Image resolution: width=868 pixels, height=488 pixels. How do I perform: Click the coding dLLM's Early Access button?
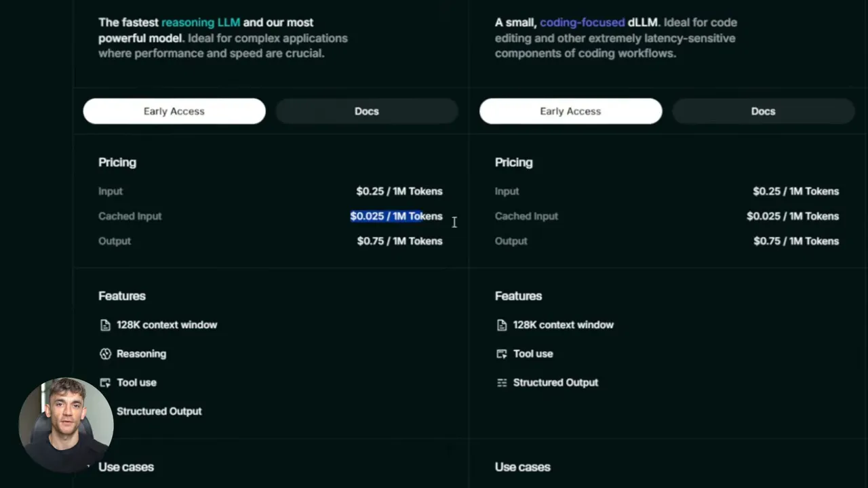[571, 111]
